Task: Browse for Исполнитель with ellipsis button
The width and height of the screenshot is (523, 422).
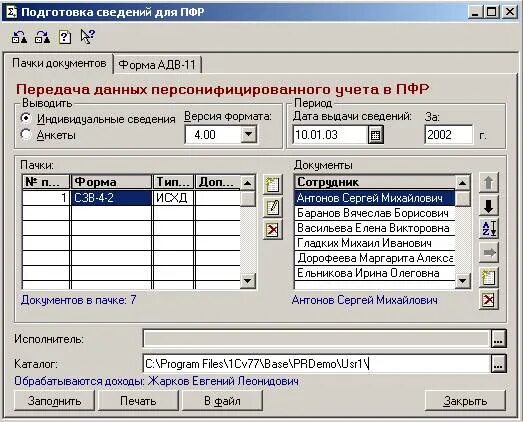Action: point(498,339)
